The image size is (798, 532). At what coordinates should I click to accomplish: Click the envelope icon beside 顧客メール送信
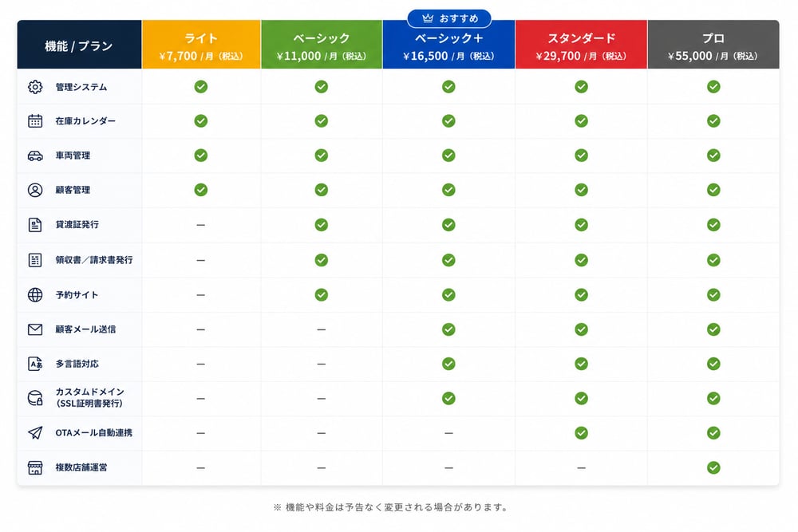coord(35,329)
